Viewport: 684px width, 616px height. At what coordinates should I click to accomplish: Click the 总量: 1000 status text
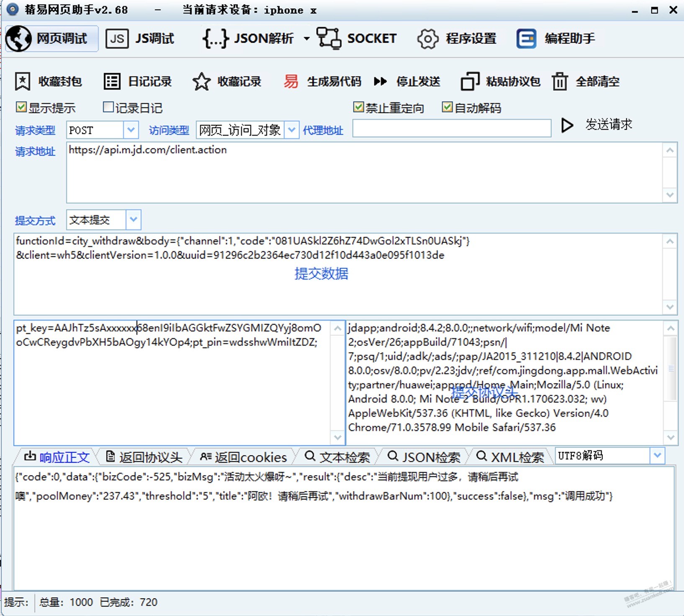tap(66, 602)
